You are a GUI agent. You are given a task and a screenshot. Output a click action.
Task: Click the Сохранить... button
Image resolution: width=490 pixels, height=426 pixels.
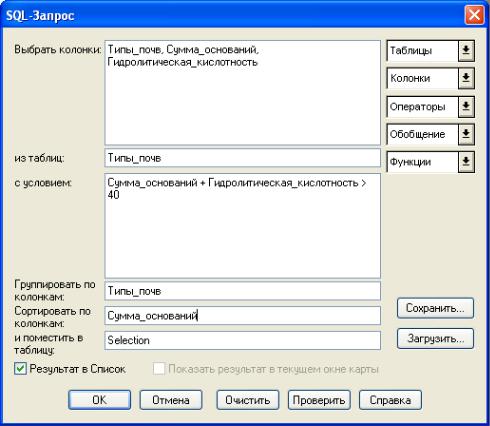tap(435, 308)
